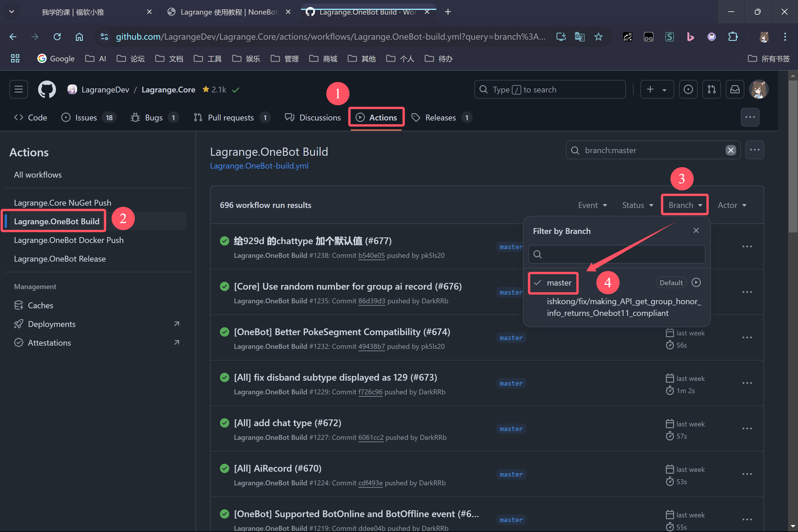Open the Lagrange.OneBot-build.yml link
Screen dimensions: 798x532
coord(259,166)
